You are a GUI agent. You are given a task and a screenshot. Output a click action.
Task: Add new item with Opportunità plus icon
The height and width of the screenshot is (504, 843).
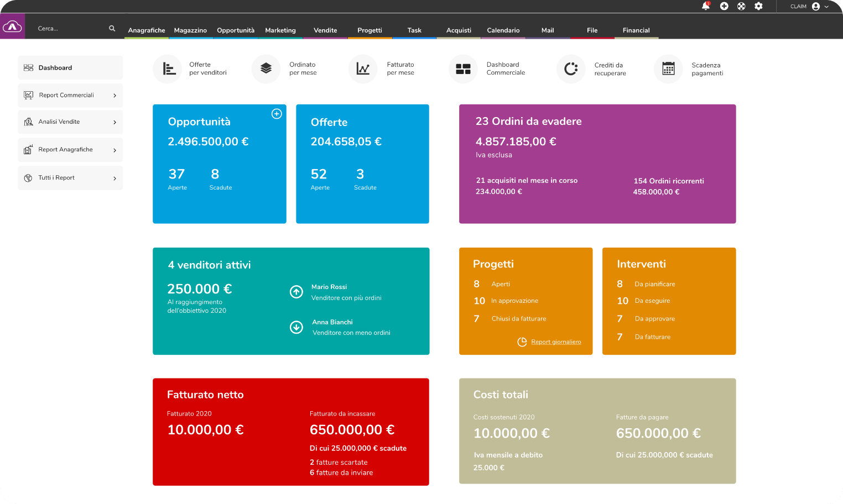[x=277, y=114]
